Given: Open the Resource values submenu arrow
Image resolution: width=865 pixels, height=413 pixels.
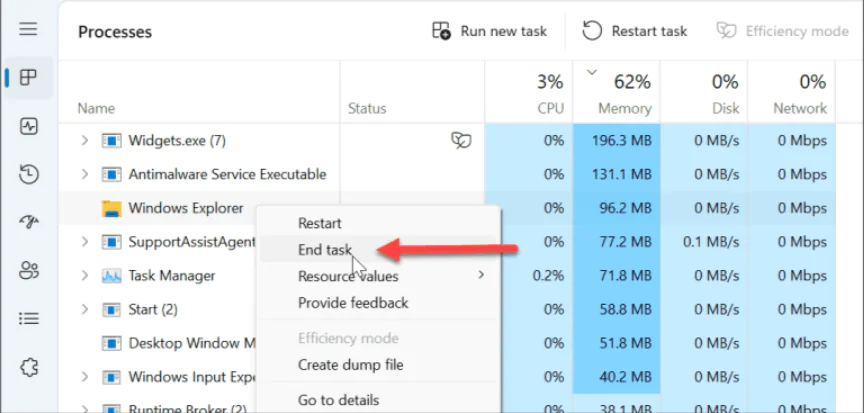Looking at the screenshot, I should pyautogui.click(x=481, y=275).
